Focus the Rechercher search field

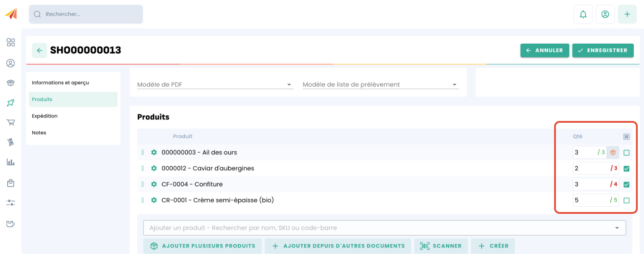pos(86,14)
